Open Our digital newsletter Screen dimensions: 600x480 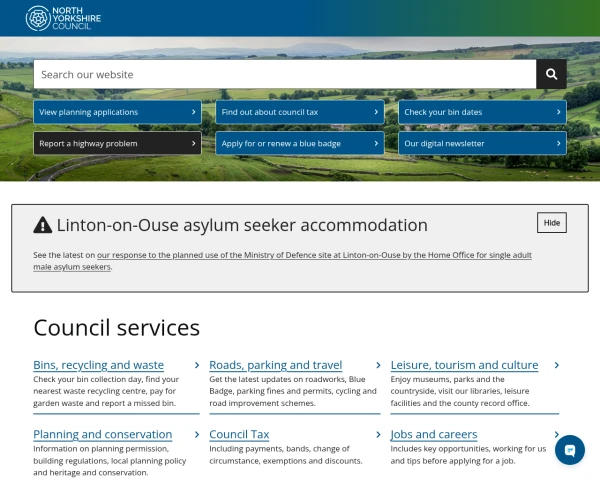(x=483, y=144)
